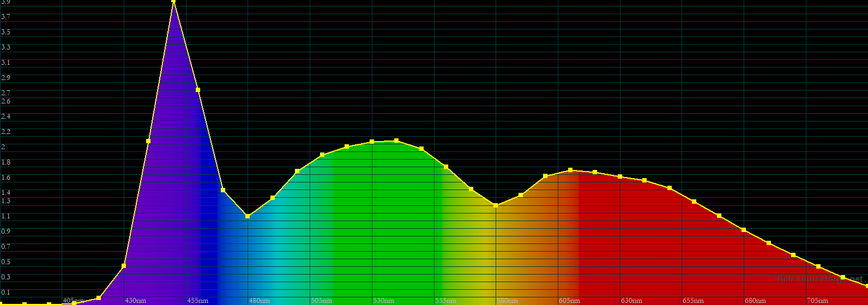Select the trough data point at 580nm
Viewport: 868px width, 305px height.
(x=496, y=205)
